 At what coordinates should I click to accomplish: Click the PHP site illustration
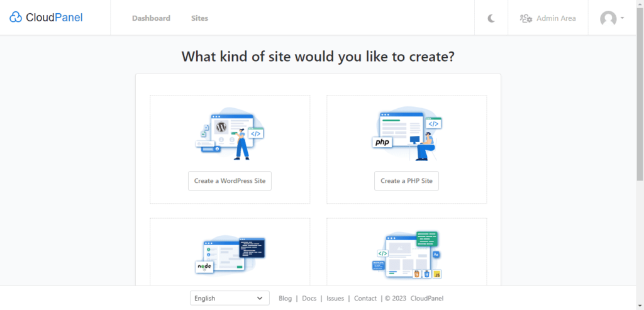pyautogui.click(x=406, y=133)
